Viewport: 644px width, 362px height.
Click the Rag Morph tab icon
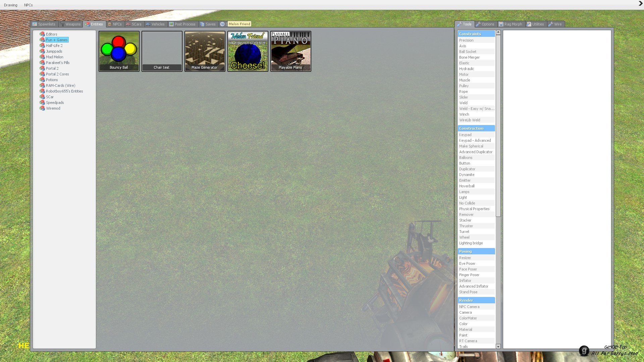[x=501, y=24]
